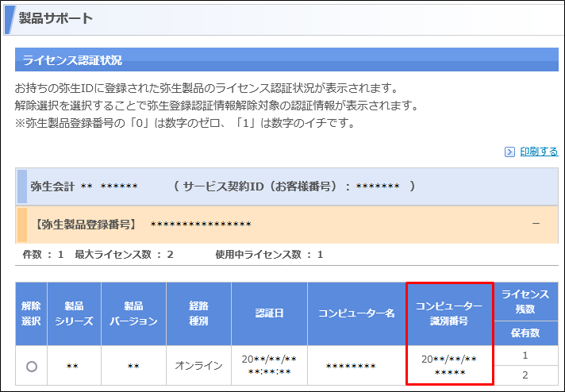Screen dimensions: 565x392
Task: Click the コンピューター識別番号 column header
Action: (449, 313)
